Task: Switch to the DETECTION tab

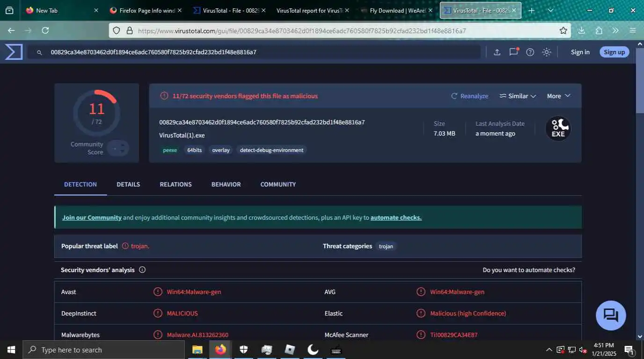Action: coord(80,184)
